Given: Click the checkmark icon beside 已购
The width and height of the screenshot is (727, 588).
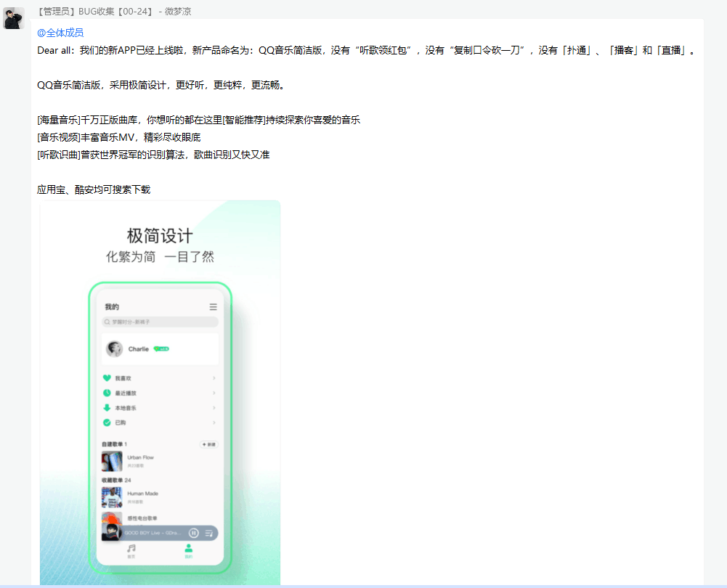Looking at the screenshot, I should (x=107, y=422).
